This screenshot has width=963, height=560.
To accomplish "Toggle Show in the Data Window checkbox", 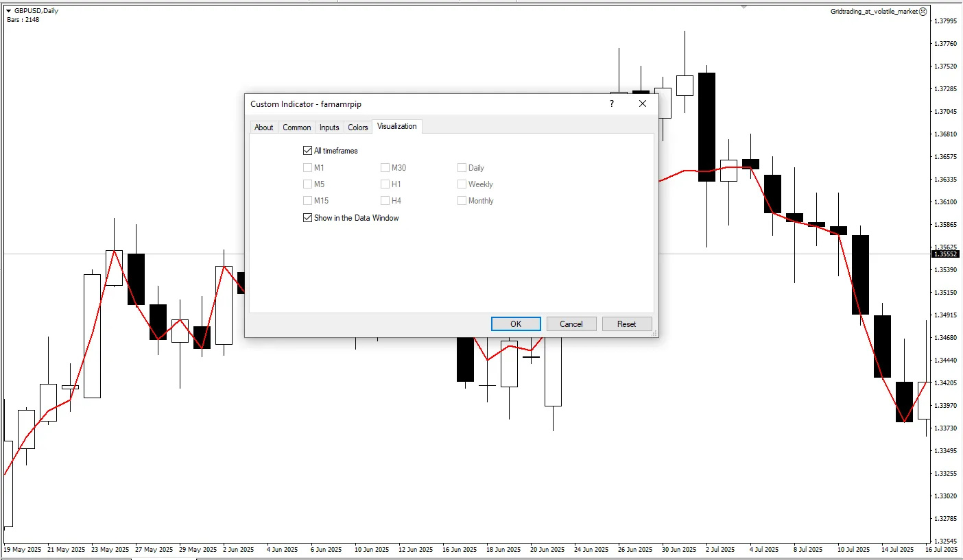I will pyautogui.click(x=307, y=218).
